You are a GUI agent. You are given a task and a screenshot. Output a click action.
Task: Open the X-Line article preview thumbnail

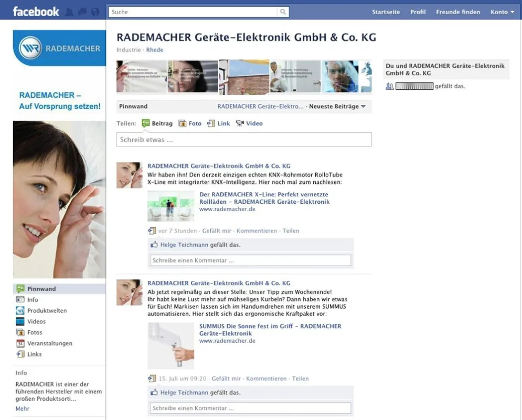[171, 206]
